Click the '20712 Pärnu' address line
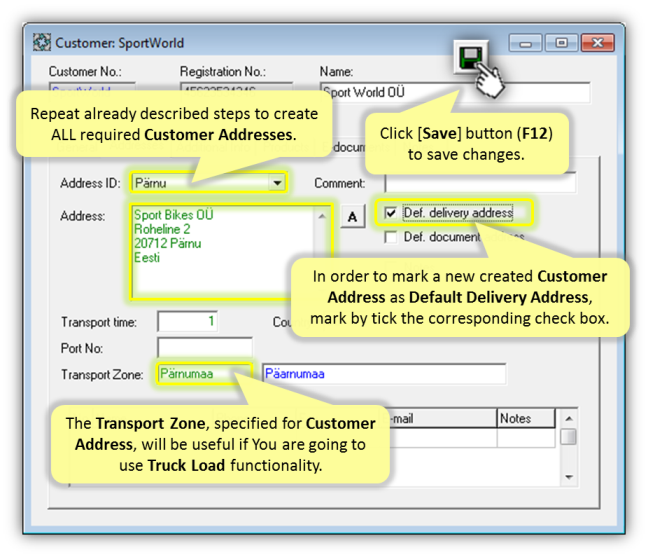Image resolution: width=648 pixels, height=557 pixels. [x=167, y=243]
